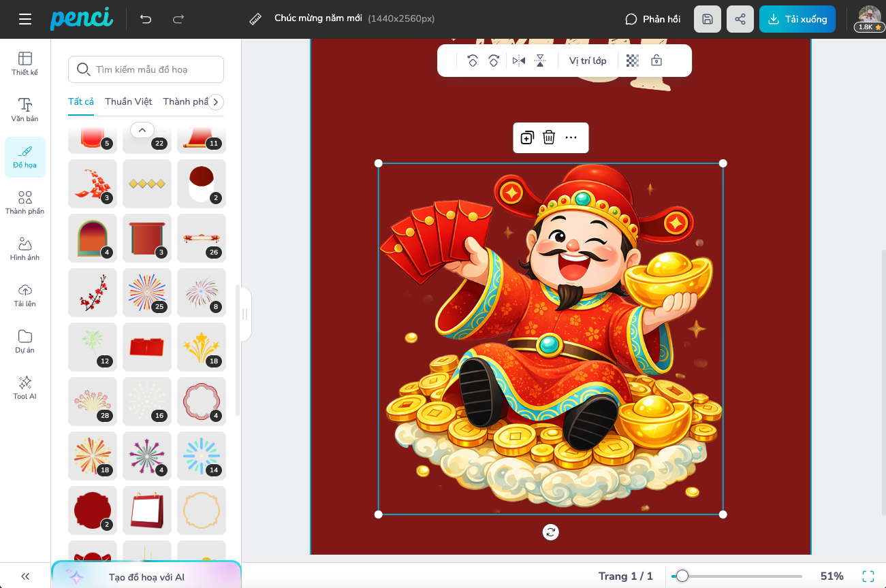The width and height of the screenshot is (886, 588).
Task: Expand more options for selected graphic
Action: [571, 138]
